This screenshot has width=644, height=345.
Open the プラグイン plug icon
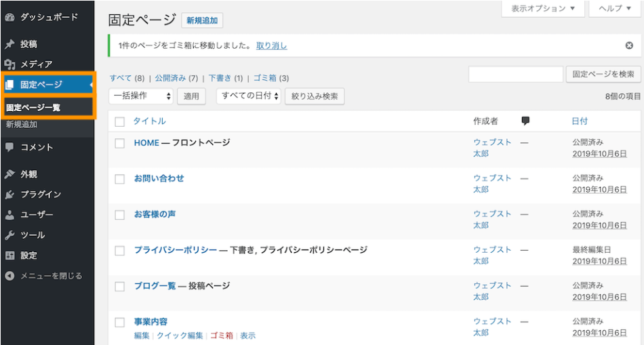9,195
